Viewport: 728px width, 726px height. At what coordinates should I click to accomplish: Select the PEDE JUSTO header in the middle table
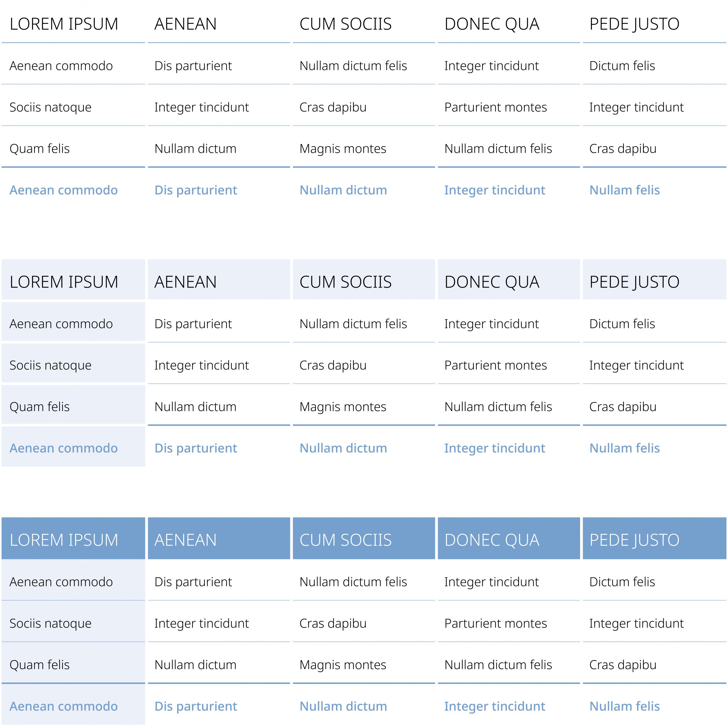click(634, 282)
